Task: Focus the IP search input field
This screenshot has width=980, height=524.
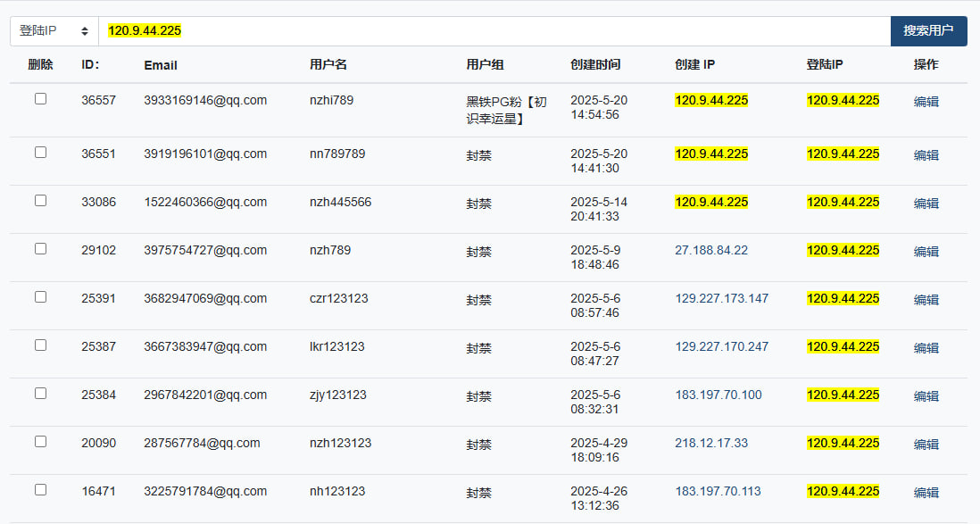Action: (494, 31)
